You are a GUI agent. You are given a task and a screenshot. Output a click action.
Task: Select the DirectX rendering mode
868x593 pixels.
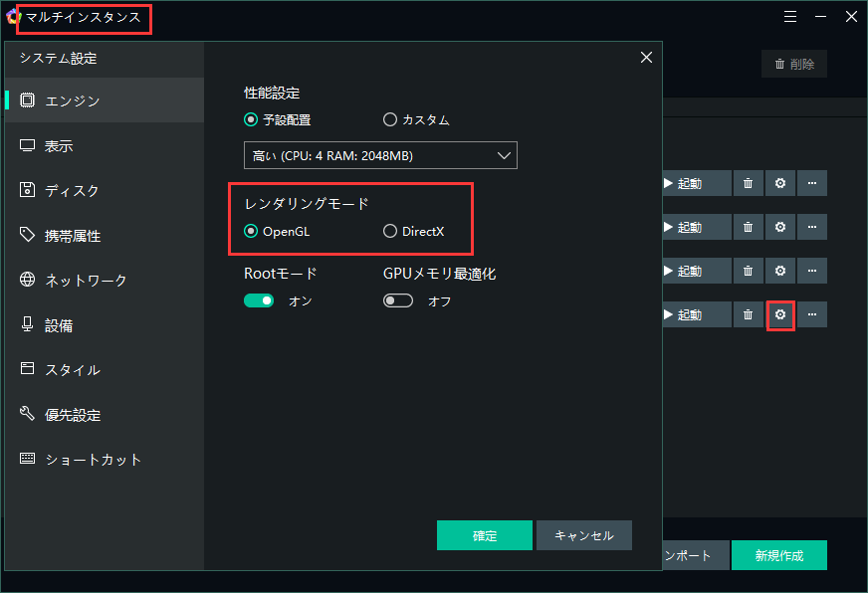pyautogui.click(x=390, y=232)
